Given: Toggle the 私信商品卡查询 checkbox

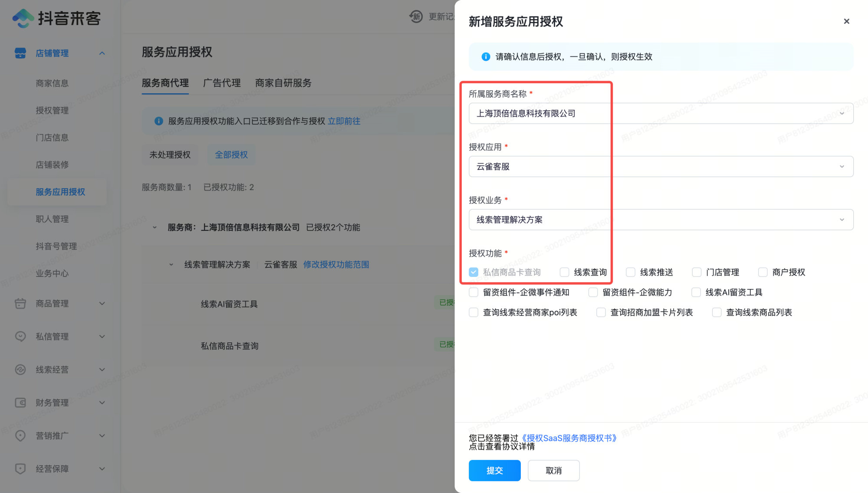Looking at the screenshot, I should pos(473,272).
